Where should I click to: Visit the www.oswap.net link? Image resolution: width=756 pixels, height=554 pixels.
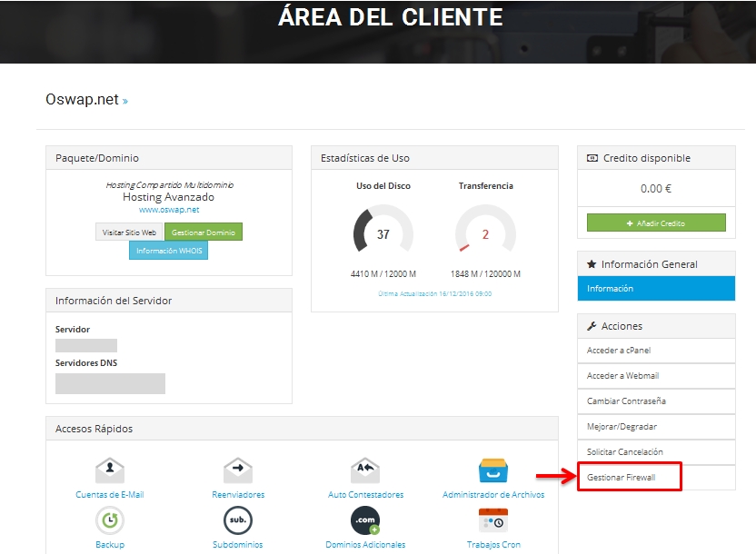coord(168,208)
